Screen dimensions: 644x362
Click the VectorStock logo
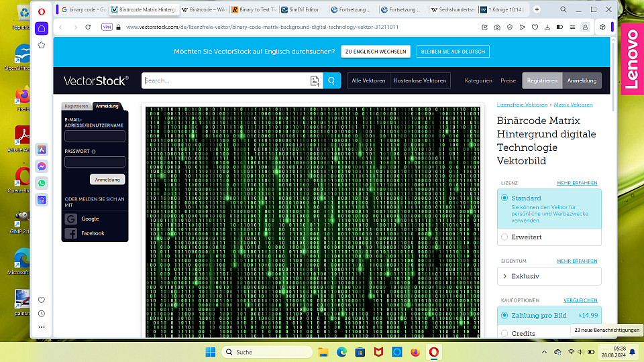tap(96, 81)
